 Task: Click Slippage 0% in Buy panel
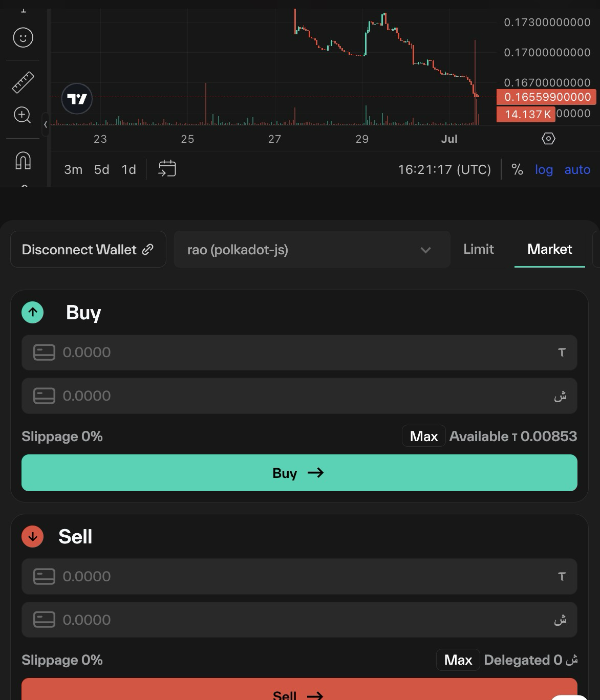(62, 436)
